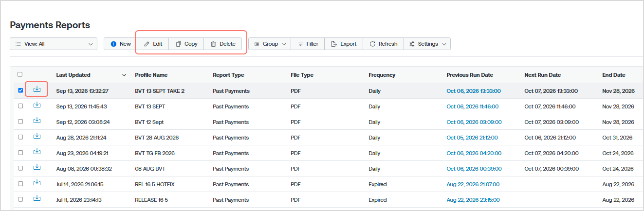
Task: Copy the selected report profile
Action: coord(186,44)
